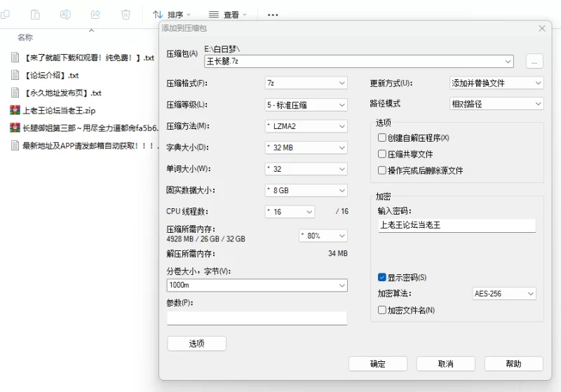Tick the 加密文件名 checkbox
The image size is (561, 392).
[x=381, y=310]
